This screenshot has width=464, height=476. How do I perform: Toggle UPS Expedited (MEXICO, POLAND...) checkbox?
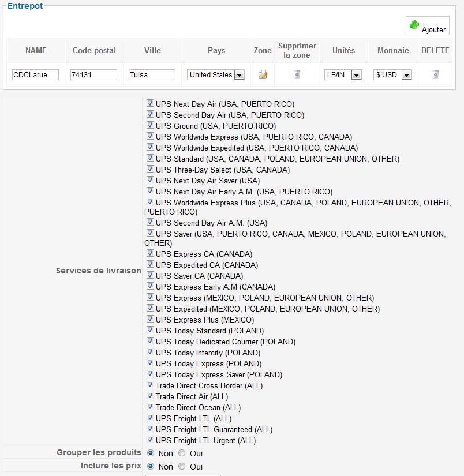150,308
